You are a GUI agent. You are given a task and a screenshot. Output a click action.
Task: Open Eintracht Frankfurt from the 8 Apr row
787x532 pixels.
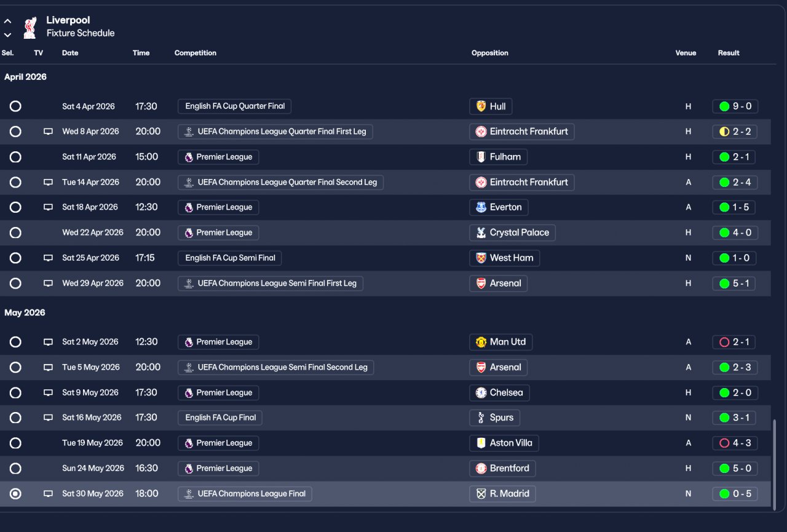pos(522,132)
